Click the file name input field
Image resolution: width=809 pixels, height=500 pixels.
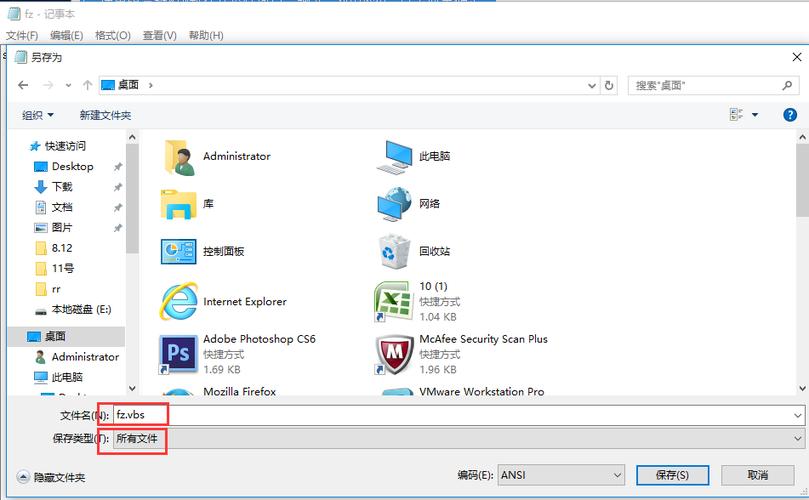[452, 415]
